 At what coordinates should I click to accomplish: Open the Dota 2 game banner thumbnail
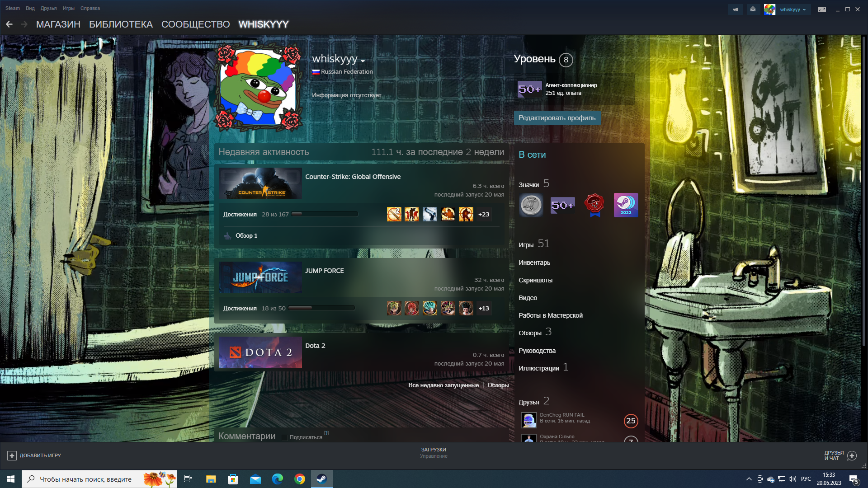[260, 352]
